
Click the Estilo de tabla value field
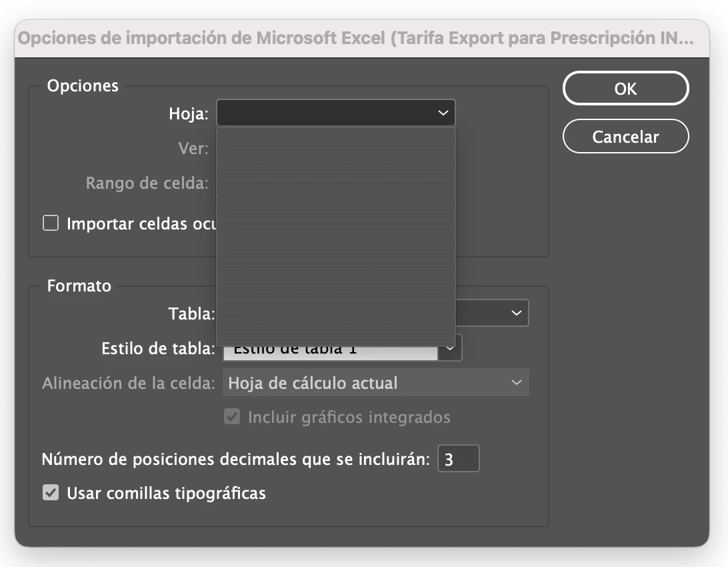(x=331, y=353)
